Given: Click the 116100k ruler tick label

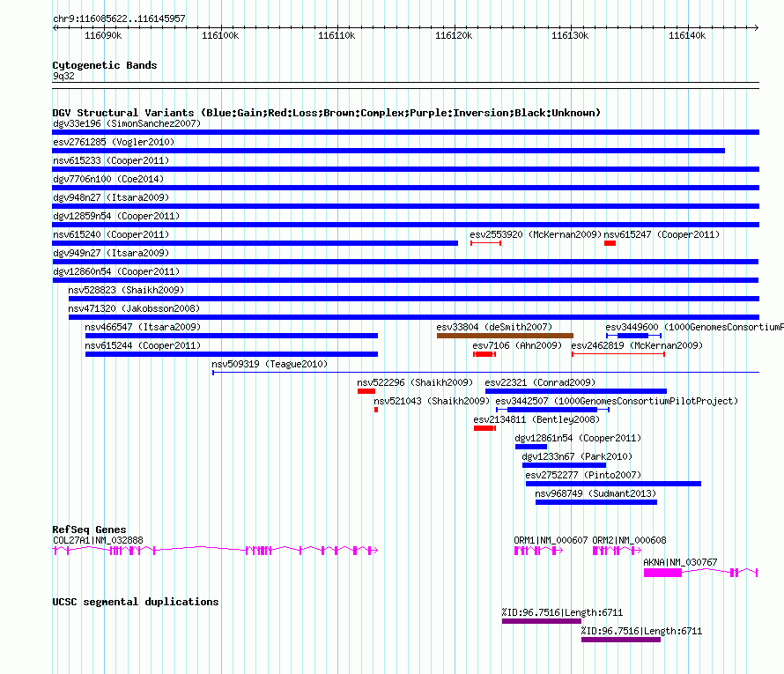Looking at the screenshot, I should pos(220,35).
